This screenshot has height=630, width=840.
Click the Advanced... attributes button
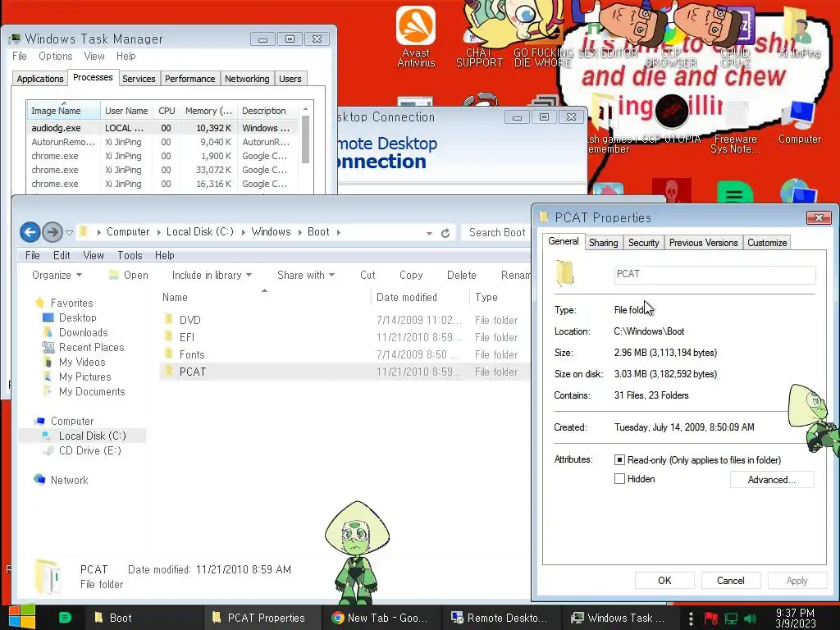tap(771, 479)
